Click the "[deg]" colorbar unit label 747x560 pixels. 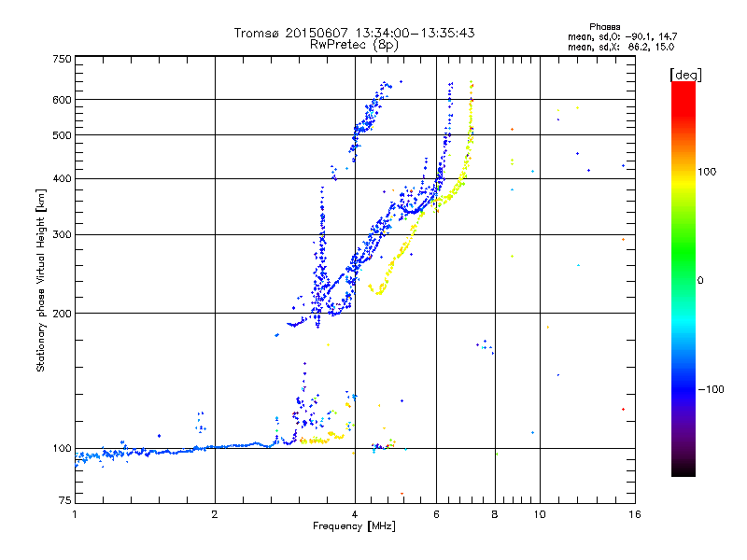pos(685,75)
